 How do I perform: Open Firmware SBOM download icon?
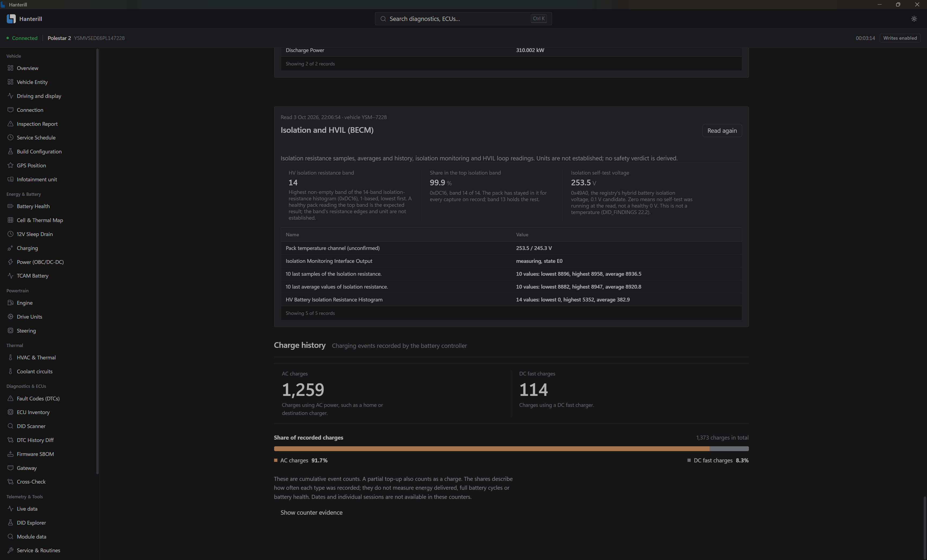10,454
